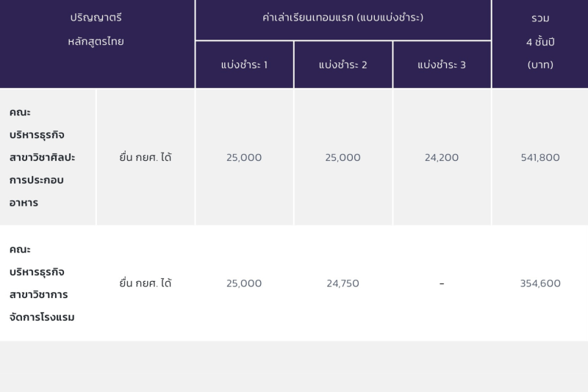Click the ปริญญาตรี header text

(x=96, y=18)
